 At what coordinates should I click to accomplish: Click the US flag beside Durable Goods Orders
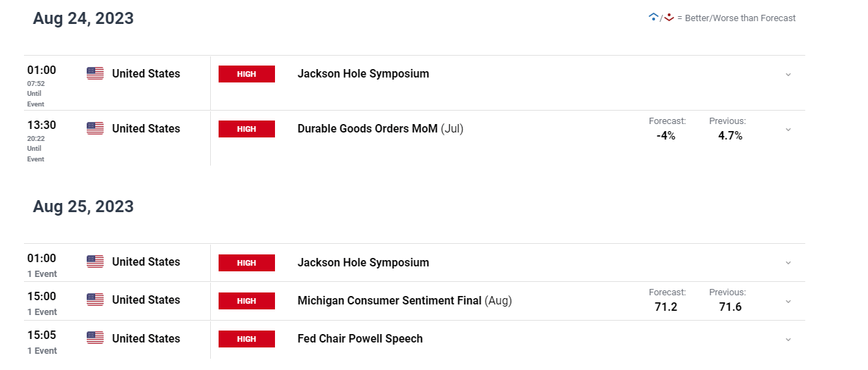(95, 128)
